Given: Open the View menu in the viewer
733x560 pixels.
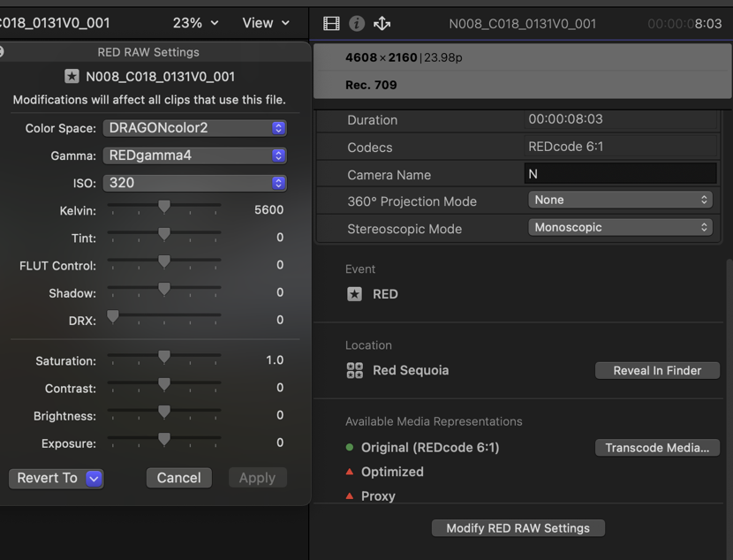Looking at the screenshot, I should (265, 23).
